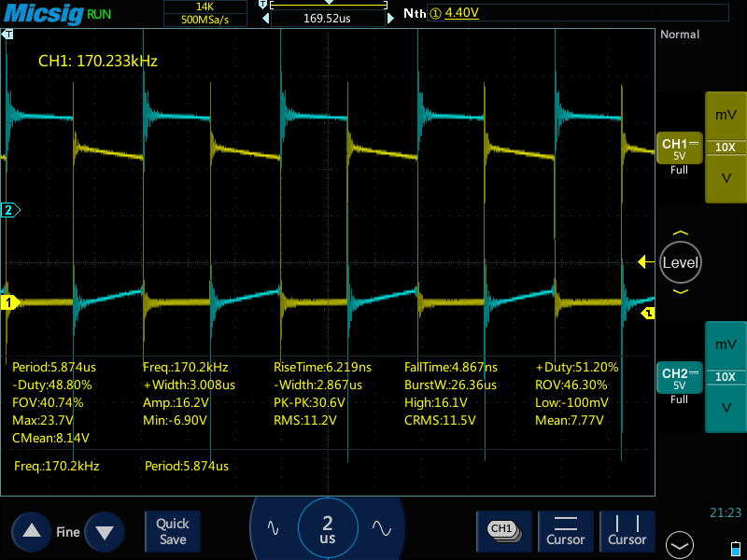Tap the battery status icon

coord(735,548)
